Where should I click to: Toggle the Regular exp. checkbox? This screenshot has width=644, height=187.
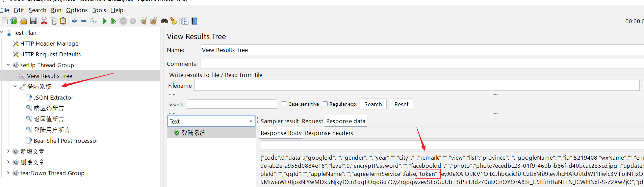click(x=325, y=104)
